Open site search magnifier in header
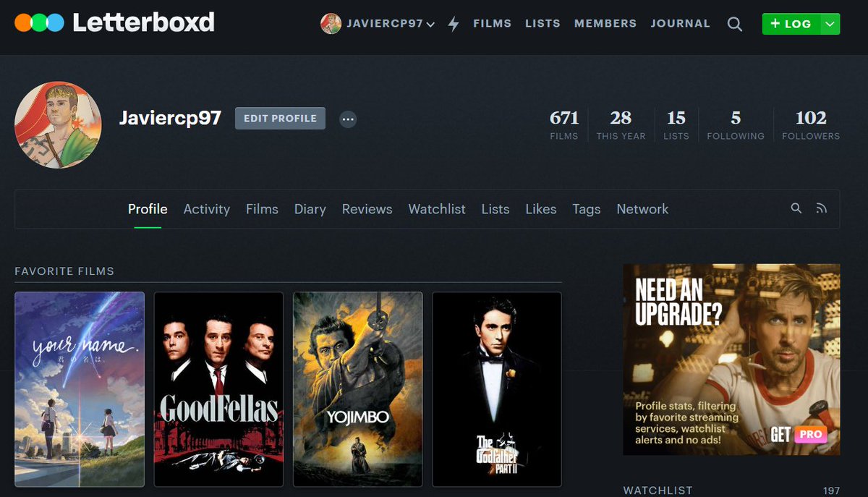The width and height of the screenshot is (868, 497). click(734, 24)
